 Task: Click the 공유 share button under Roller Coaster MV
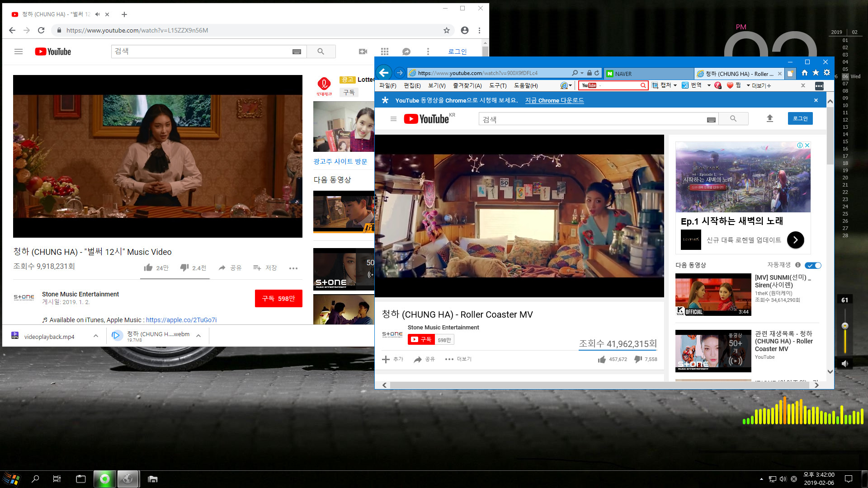[x=424, y=359]
